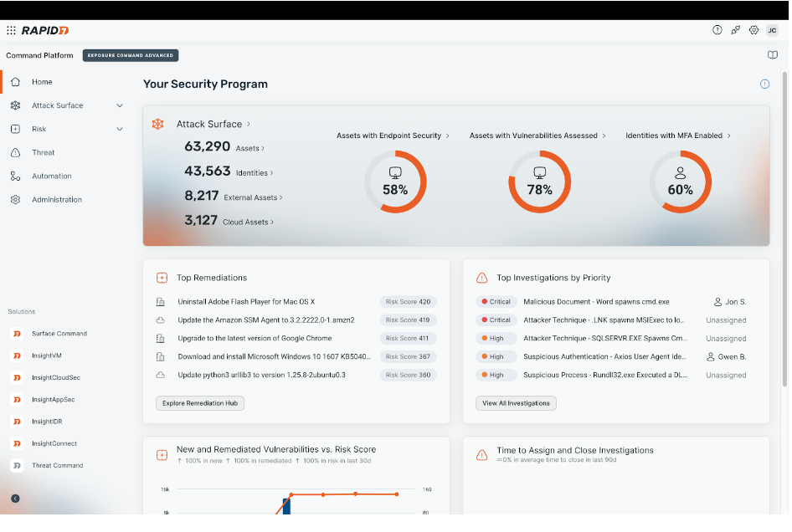Click the JC user avatar
The width and height of the screenshot is (792, 532).
772,30
